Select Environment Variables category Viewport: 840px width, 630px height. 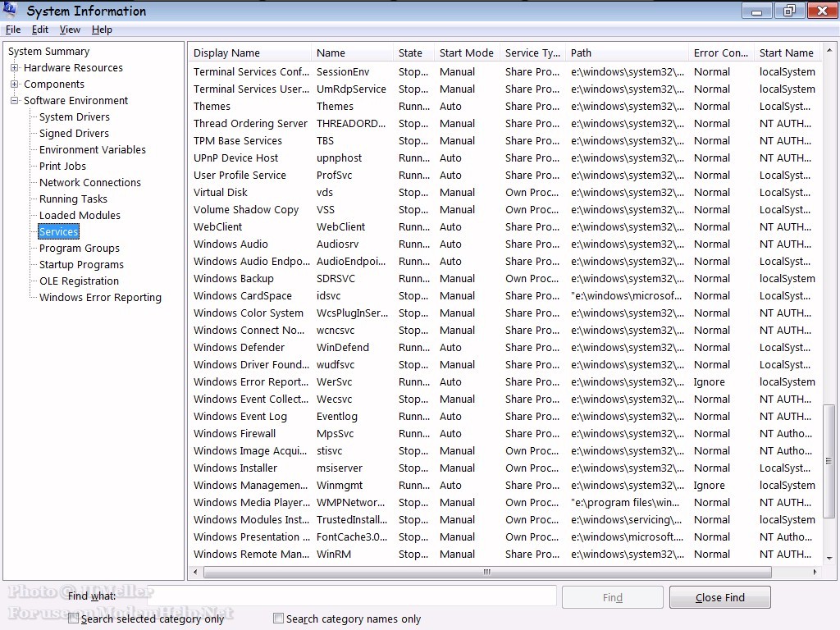92,149
